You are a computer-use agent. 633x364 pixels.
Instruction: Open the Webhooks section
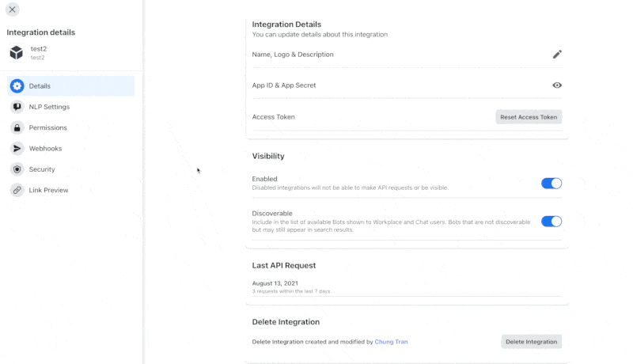(70, 149)
